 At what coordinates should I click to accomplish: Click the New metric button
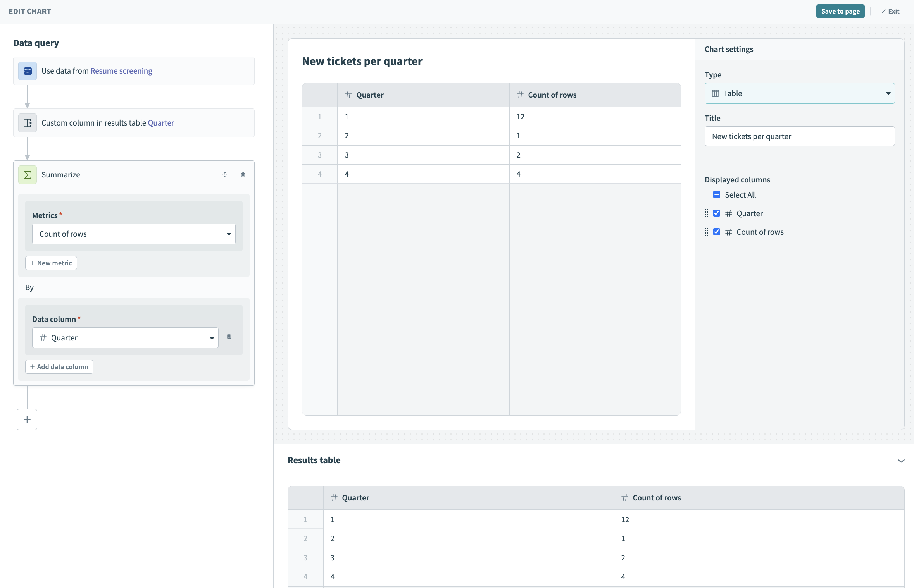pyautogui.click(x=51, y=263)
